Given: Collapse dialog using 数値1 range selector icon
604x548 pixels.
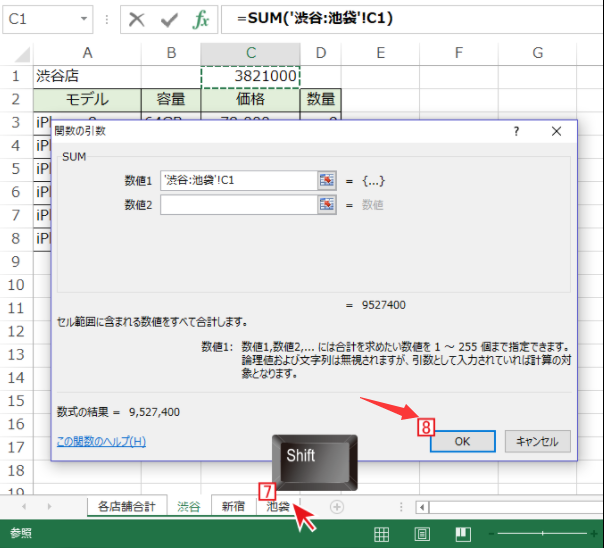Looking at the screenshot, I should click(x=327, y=180).
